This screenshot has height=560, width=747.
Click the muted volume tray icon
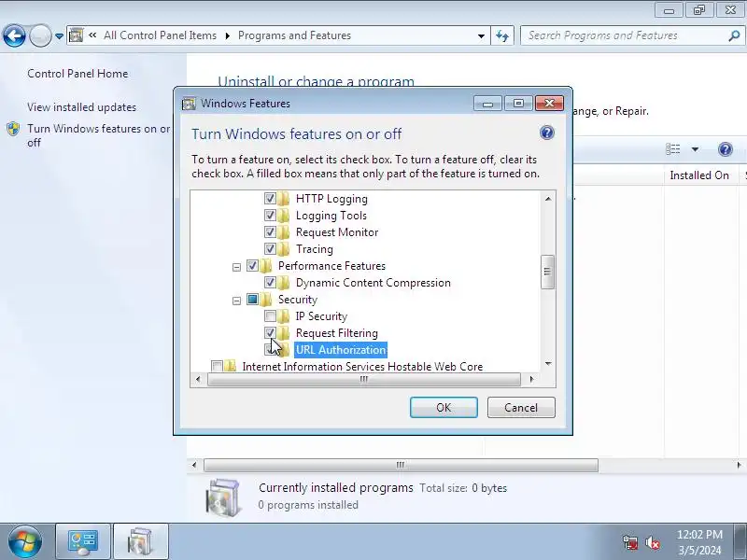652,542
